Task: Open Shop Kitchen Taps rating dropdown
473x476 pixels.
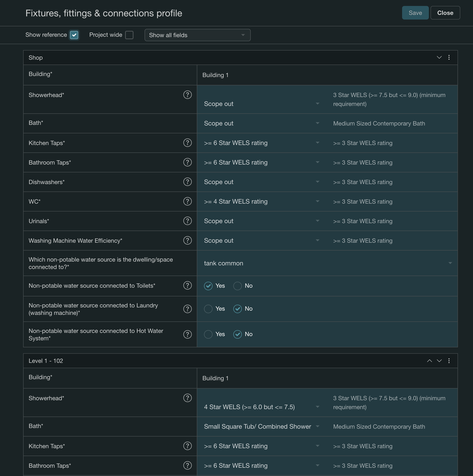Action: click(x=261, y=143)
